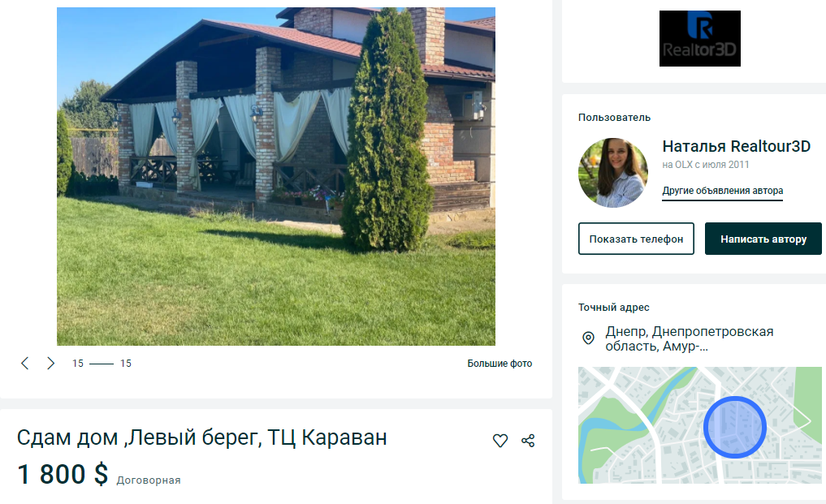Click the main house photo
Screen dimensions: 826x504
pyautogui.click(x=276, y=176)
